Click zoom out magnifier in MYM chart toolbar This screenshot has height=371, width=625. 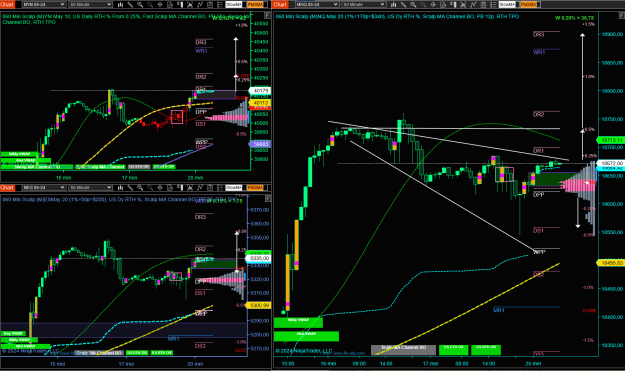[150, 4]
